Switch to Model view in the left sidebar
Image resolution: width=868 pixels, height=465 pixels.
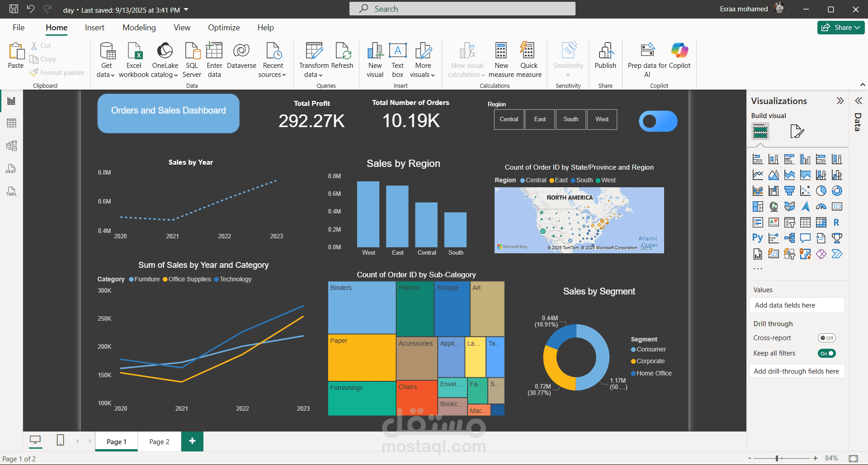pyautogui.click(x=11, y=146)
